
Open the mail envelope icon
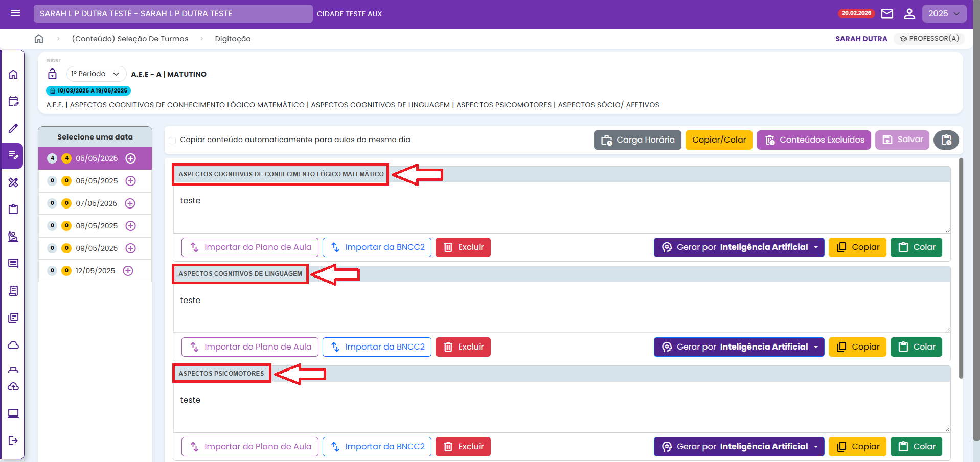tap(887, 14)
